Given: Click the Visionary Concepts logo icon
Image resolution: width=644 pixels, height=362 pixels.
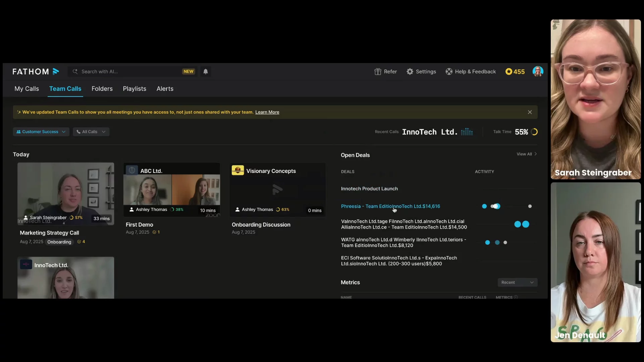Looking at the screenshot, I should point(238,170).
